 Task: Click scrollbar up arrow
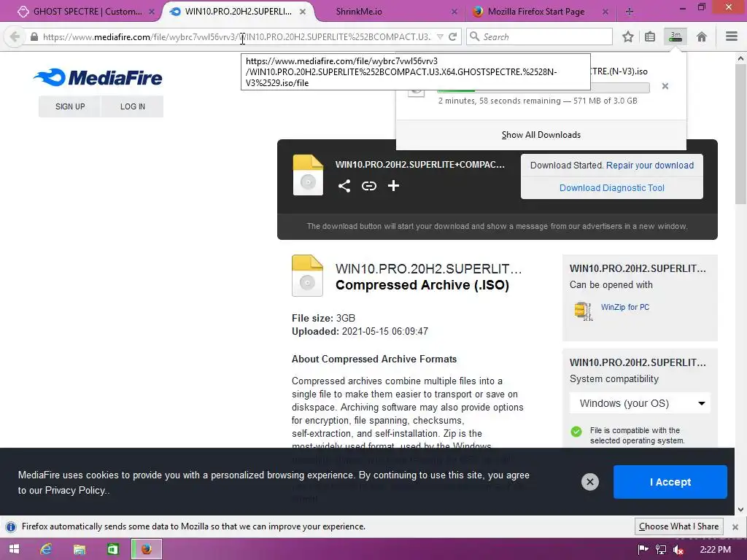[740, 58]
